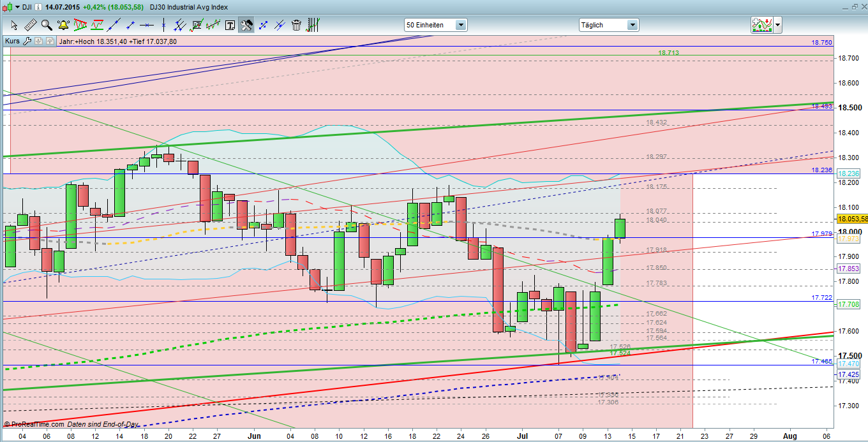
Task: Open the 50 Einheiten dropdown
Action: (x=436, y=25)
